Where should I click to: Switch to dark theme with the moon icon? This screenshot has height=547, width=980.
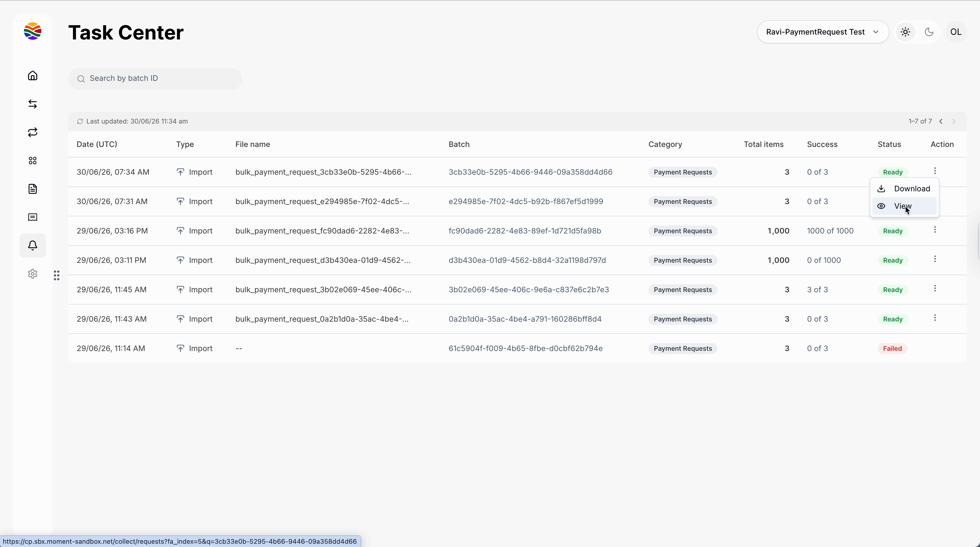(929, 32)
